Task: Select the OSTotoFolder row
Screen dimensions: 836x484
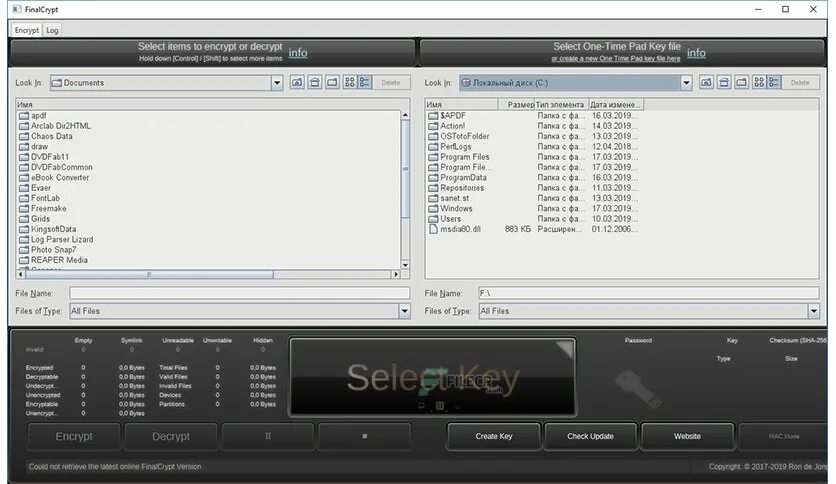Action: pos(533,136)
